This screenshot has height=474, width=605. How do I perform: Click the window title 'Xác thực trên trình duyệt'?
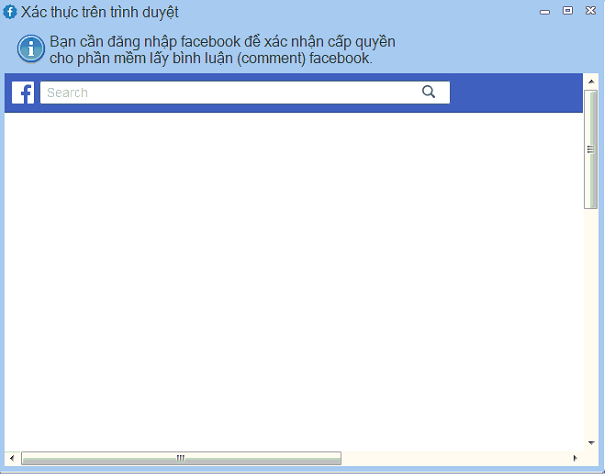[100, 12]
